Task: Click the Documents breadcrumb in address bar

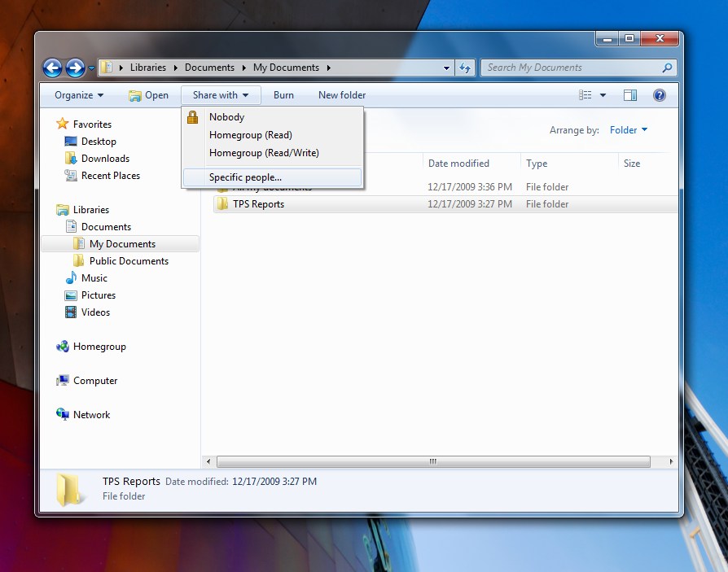Action: click(x=209, y=68)
